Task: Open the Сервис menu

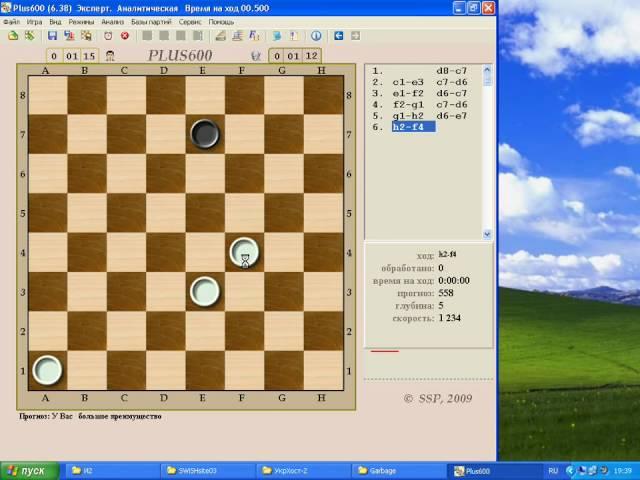Action: coord(190,22)
